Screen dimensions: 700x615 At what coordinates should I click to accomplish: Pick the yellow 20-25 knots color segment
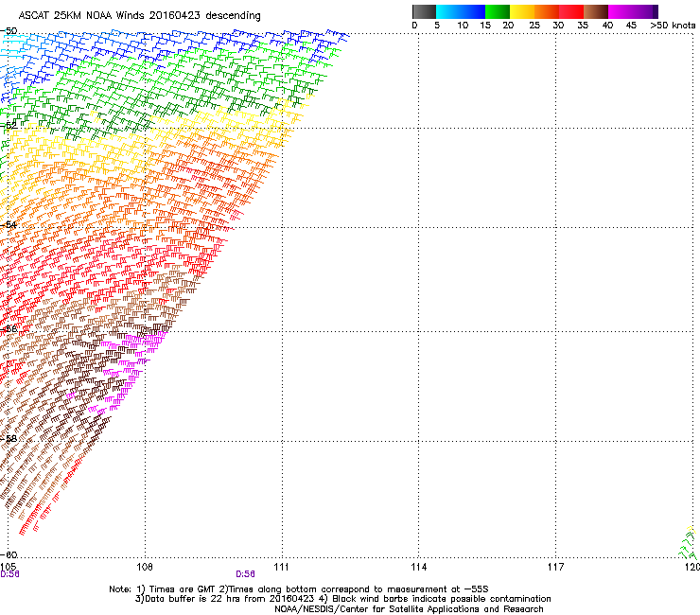522,11
